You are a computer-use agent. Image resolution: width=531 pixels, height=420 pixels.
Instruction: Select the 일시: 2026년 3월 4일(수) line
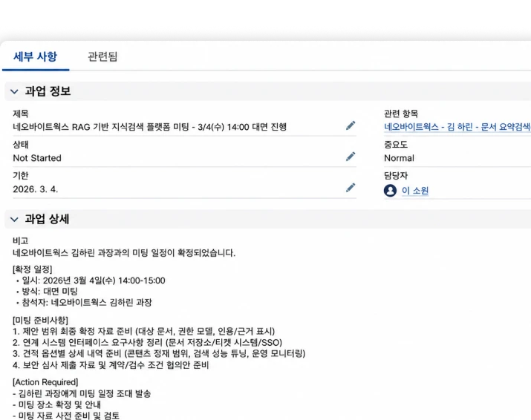coord(91,280)
